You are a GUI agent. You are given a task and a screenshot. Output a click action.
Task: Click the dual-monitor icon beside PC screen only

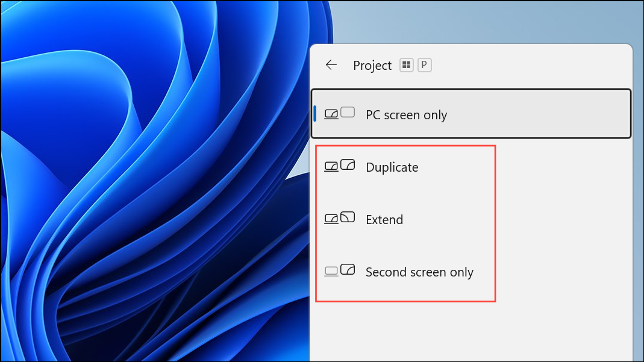[339, 114]
